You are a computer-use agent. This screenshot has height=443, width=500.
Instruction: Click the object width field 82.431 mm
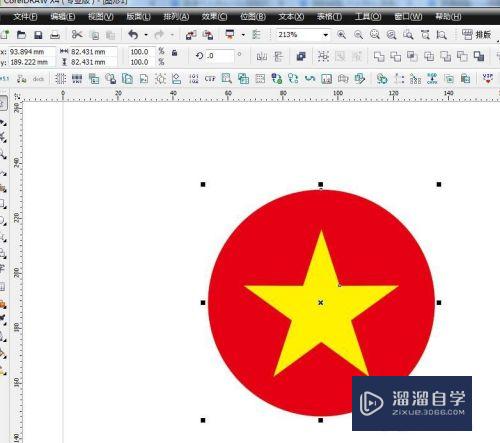(93, 52)
